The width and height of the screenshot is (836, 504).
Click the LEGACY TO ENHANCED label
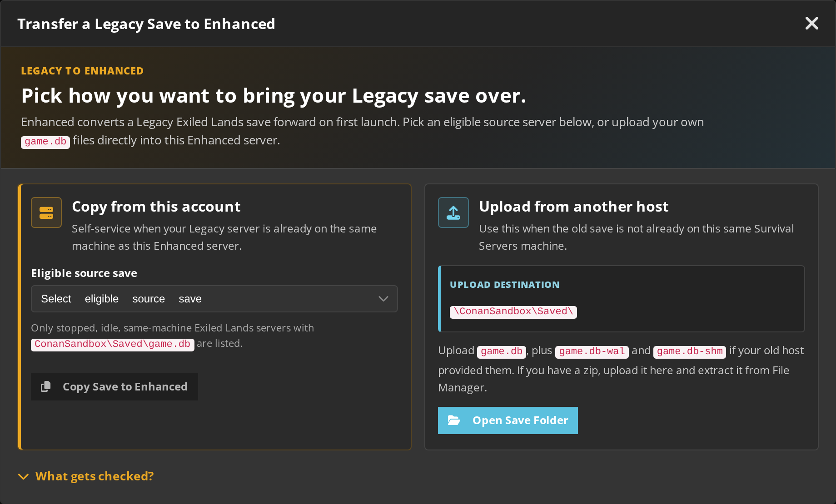tap(82, 71)
